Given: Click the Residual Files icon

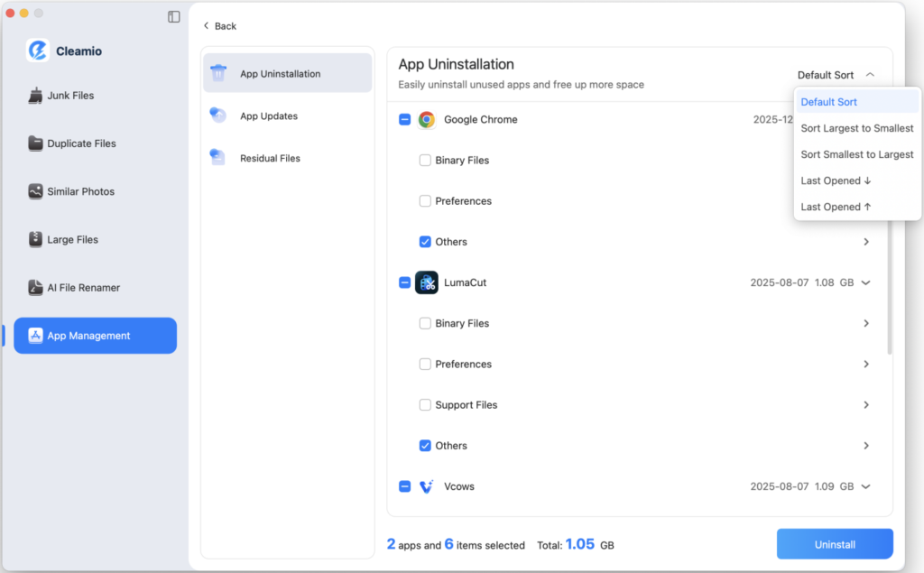Looking at the screenshot, I should (x=217, y=158).
